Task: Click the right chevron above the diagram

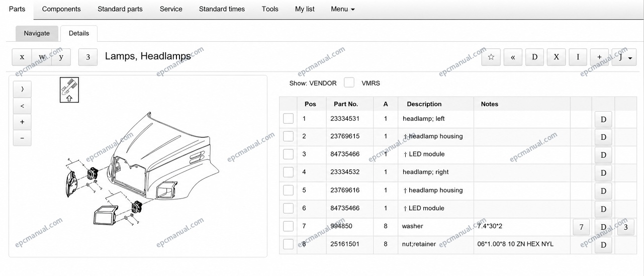Action: click(x=22, y=89)
